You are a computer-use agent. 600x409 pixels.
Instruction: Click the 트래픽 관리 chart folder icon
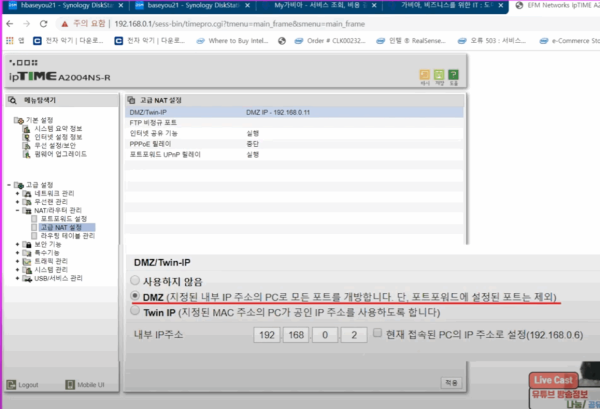[27, 262]
